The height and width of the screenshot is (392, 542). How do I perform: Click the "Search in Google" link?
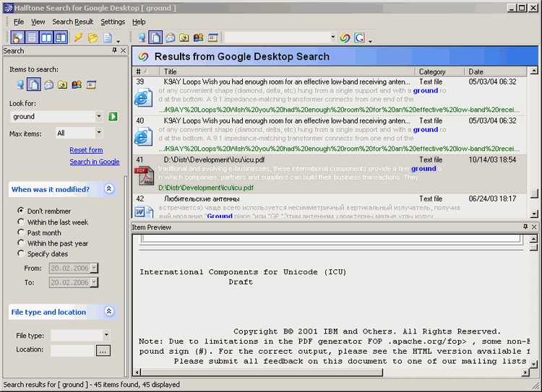tap(94, 162)
